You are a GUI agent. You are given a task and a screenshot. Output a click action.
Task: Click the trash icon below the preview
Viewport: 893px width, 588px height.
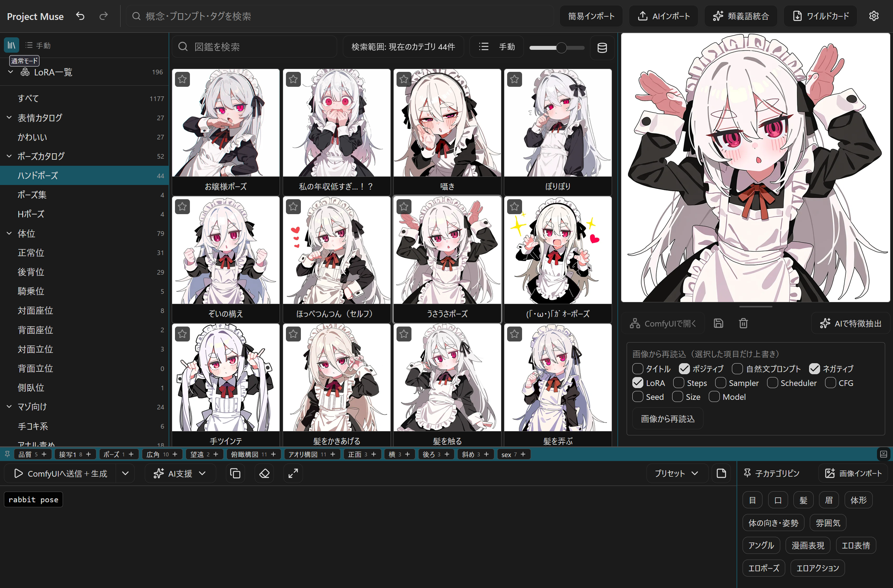(743, 323)
